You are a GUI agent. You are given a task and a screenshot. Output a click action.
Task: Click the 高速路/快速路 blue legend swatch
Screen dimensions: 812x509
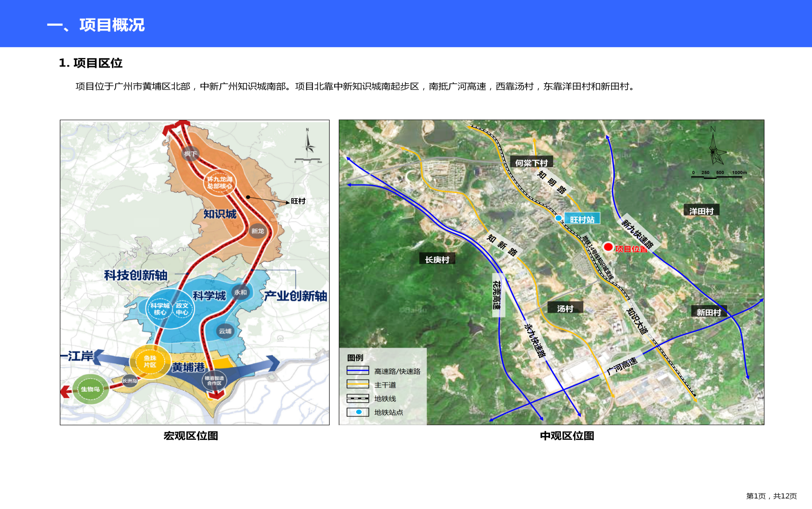coord(358,371)
